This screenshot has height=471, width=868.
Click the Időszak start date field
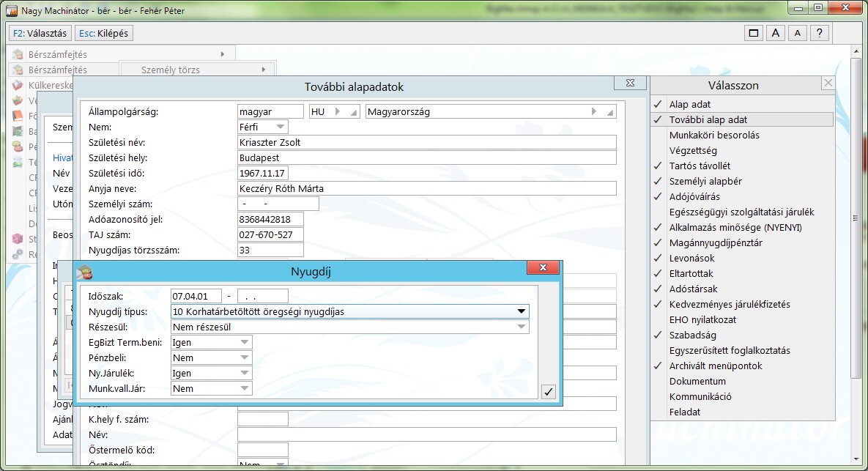click(196, 296)
